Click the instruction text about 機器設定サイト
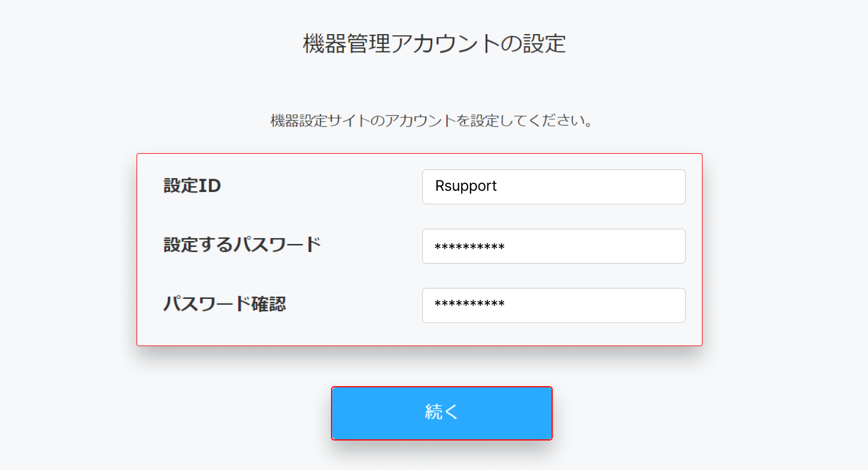The image size is (868, 470). 433,121
